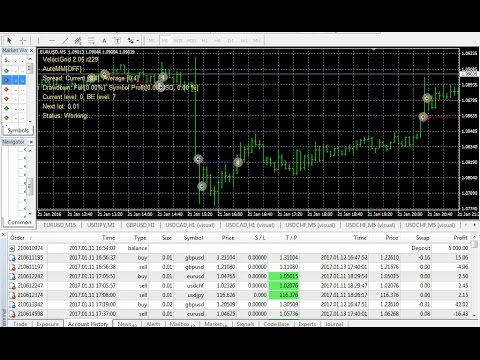The width and height of the screenshot is (480, 360).
Task: Pick the Horizontal Line drawing tool
Action: pyautogui.click(x=52, y=40)
